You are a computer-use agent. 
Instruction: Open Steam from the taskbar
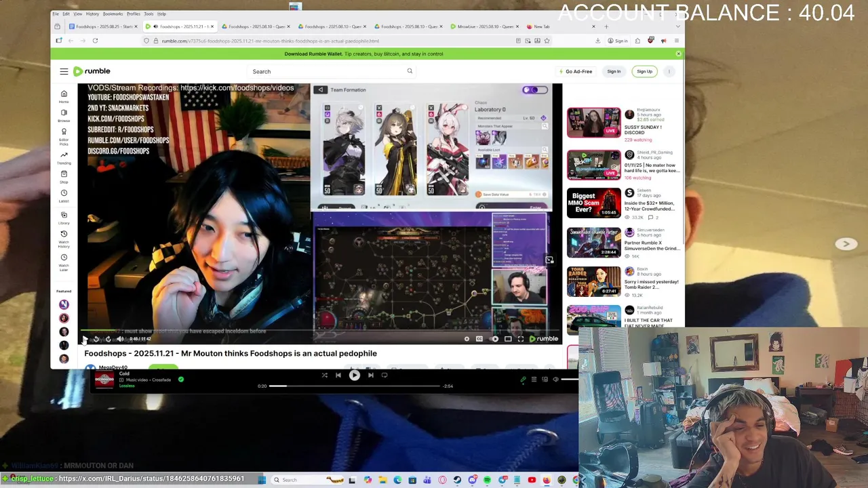[x=457, y=480]
